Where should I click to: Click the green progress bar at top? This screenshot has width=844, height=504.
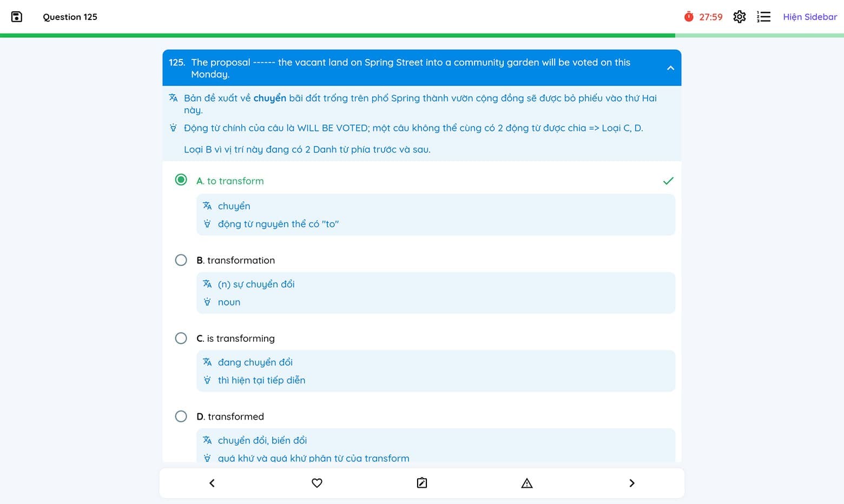click(338, 36)
